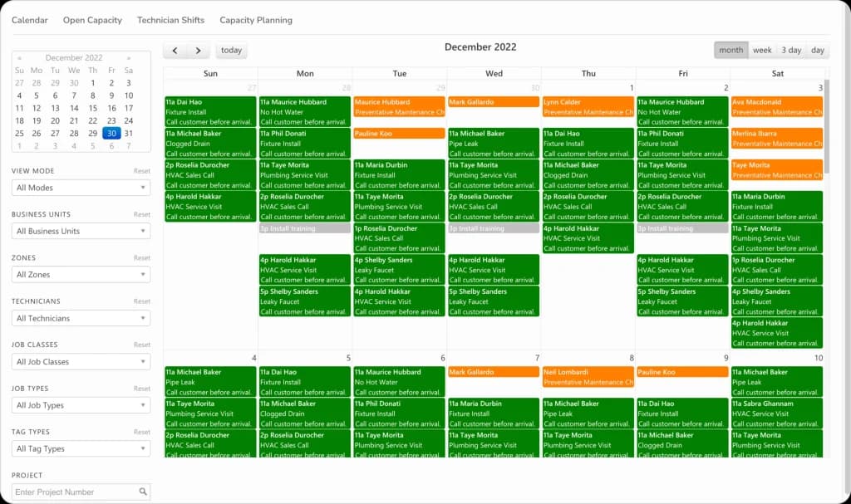Click the previous month arrow above the calendar
The width and height of the screenshot is (851, 504).
175,50
